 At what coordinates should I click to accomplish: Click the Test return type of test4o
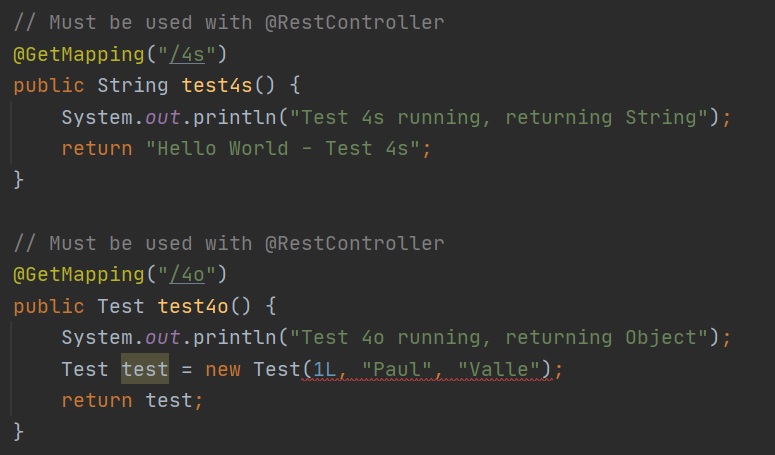[x=120, y=306]
